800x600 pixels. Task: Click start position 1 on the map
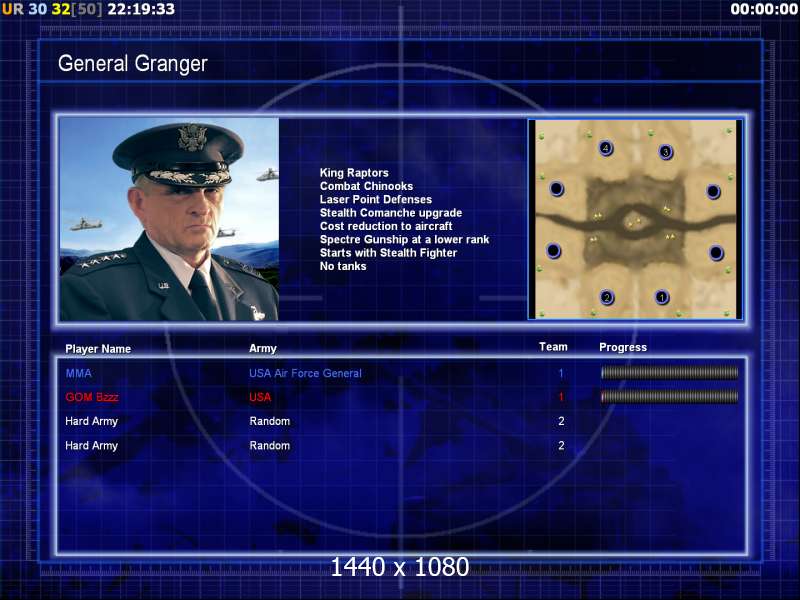[662, 297]
